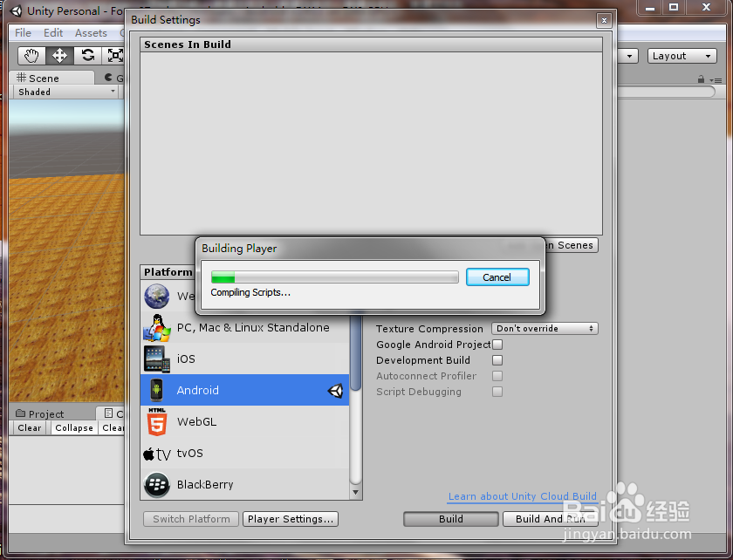Switch to the Game tab
733x560 pixels.
tap(113, 78)
